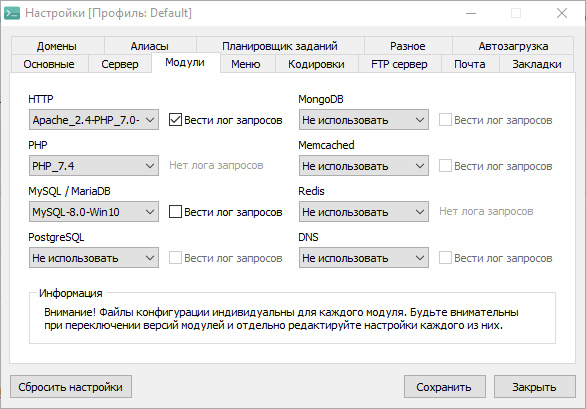Switch to the Домены tab
This screenshot has width=586, height=409.
tap(58, 46)
